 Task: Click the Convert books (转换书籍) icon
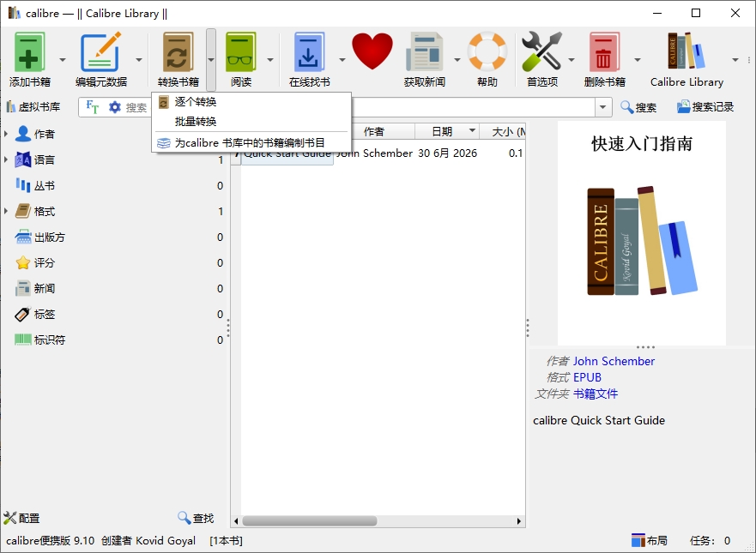[x=178, y=52]
